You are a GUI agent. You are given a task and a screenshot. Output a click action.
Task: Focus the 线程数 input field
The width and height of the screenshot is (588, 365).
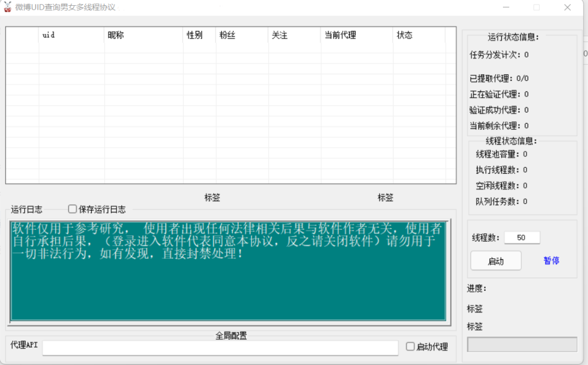(522, 238)
